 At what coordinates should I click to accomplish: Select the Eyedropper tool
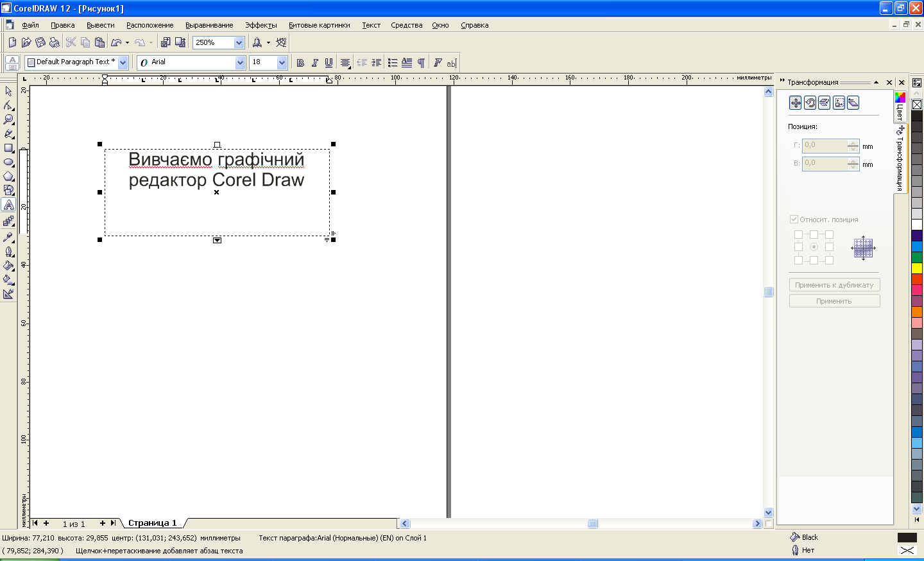click(x=8, y=237)
